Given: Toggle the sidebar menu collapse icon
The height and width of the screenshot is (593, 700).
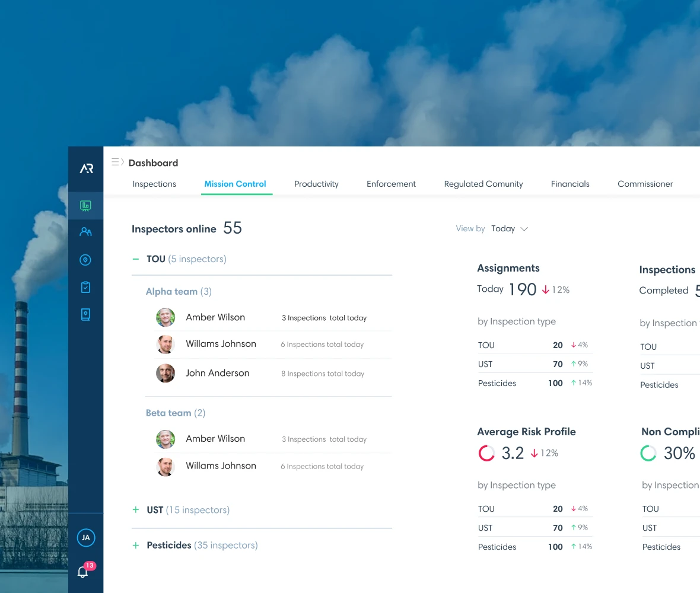Looking at the screenshot, I should (117, 162).
